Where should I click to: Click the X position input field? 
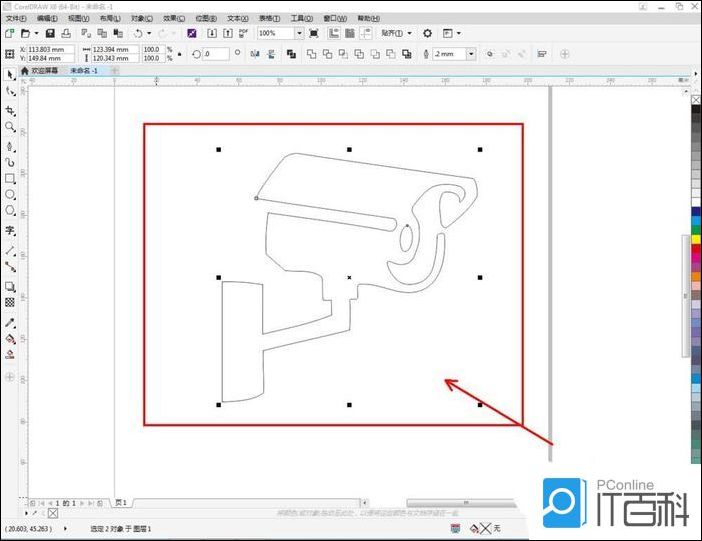(x=50, y=48)
